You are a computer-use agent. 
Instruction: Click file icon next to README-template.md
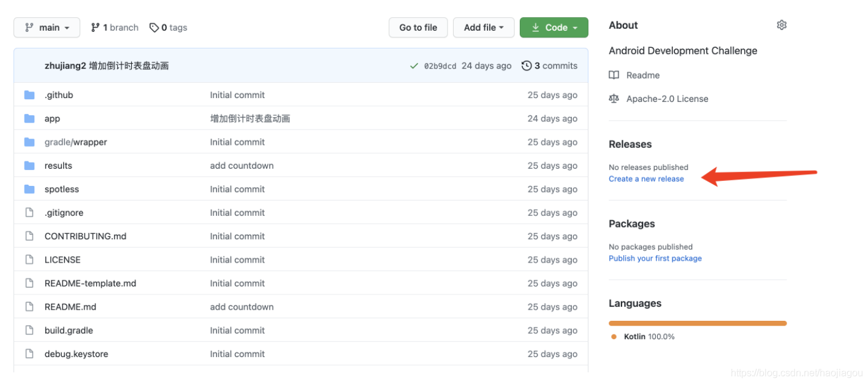tap(29, 283)
